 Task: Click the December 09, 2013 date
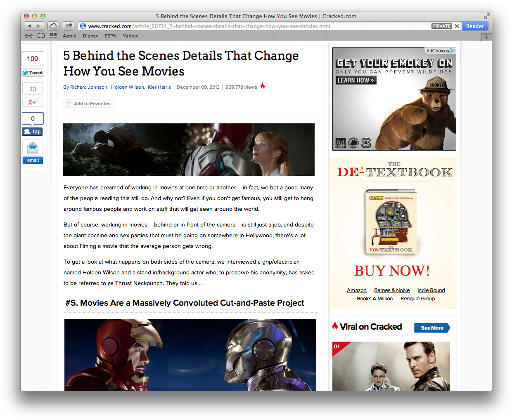(198, 87)
